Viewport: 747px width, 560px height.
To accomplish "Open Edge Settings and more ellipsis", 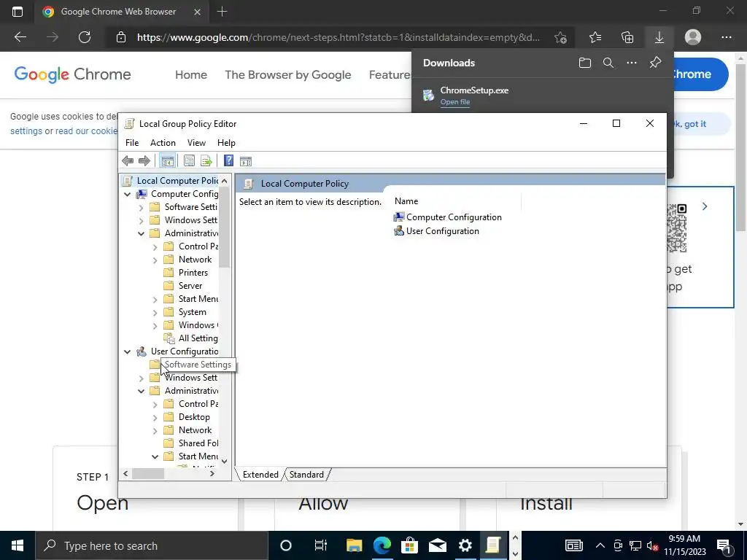I will point(727,37).
